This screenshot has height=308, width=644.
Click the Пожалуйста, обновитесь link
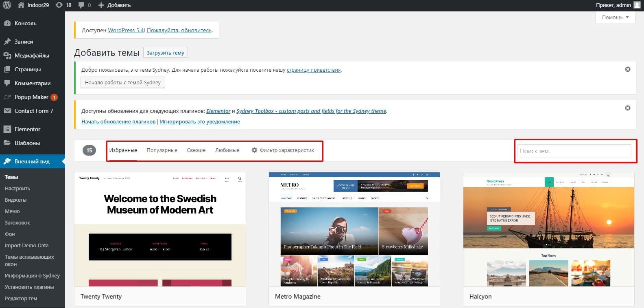point(179,30)
